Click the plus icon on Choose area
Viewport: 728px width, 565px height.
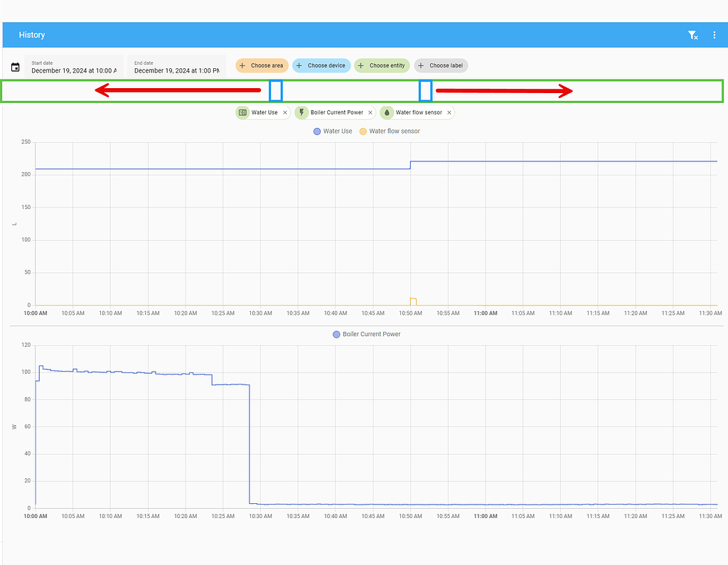tap(242, 65)
